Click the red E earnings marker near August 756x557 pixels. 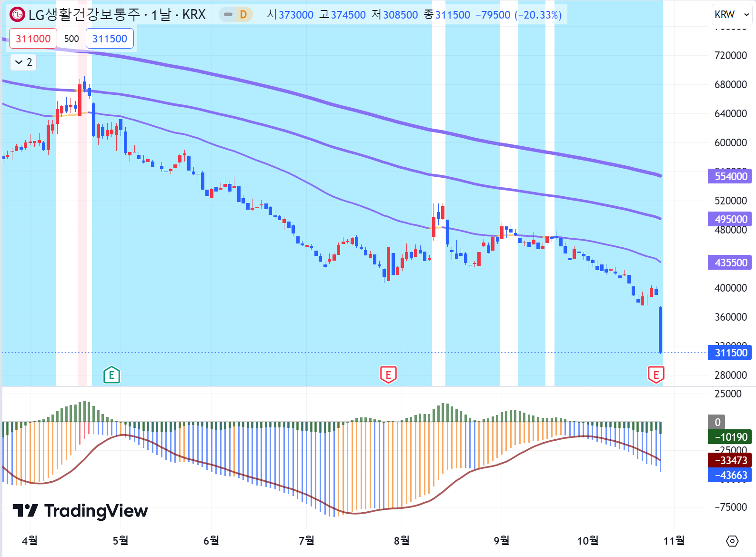coord(388,375)
